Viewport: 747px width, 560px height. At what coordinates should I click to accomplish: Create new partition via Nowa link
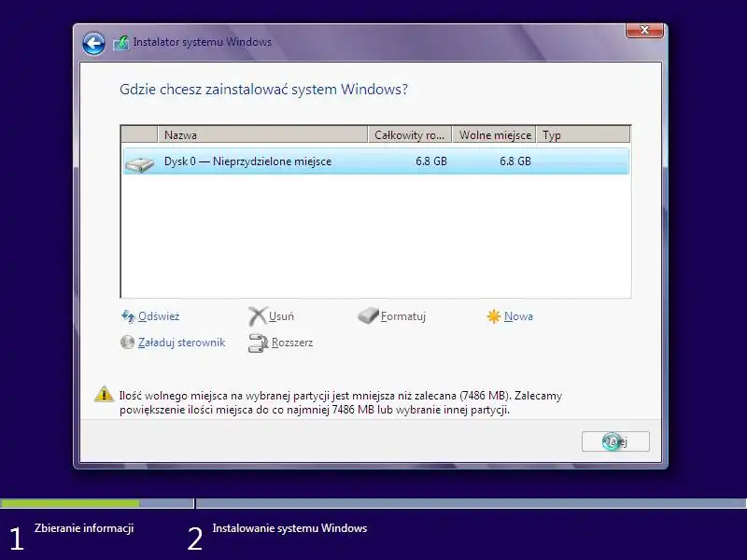coord(518,316)
